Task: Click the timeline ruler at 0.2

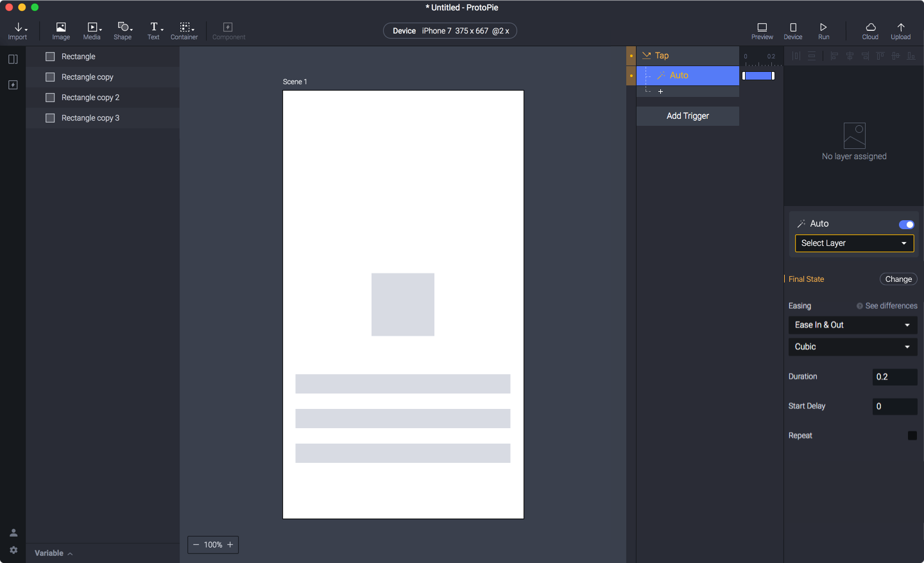Action: point(771,56)
